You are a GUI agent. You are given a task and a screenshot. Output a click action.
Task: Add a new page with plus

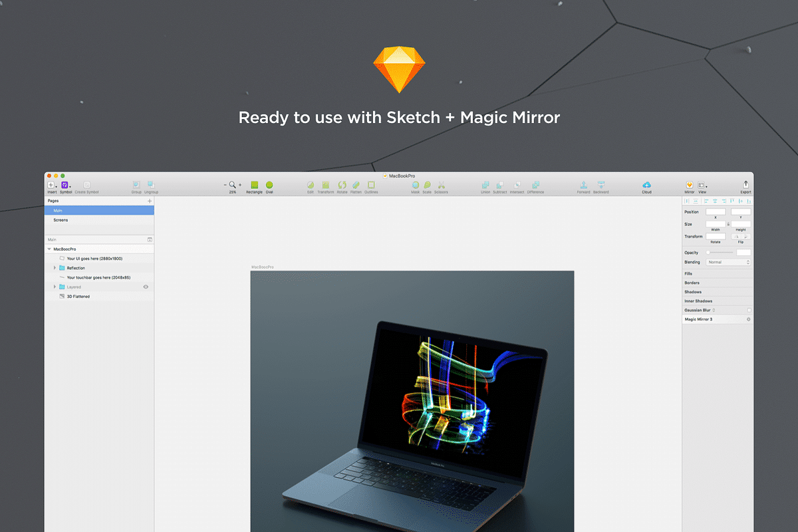150,201
